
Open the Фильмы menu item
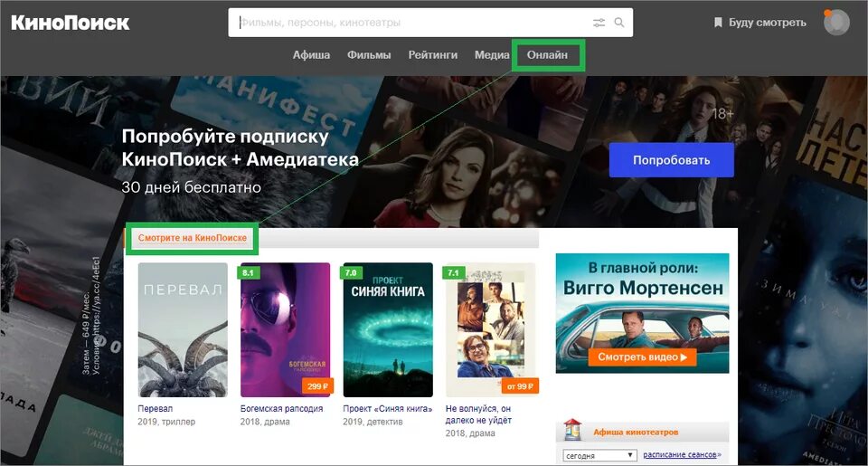(x=369, y=55)
